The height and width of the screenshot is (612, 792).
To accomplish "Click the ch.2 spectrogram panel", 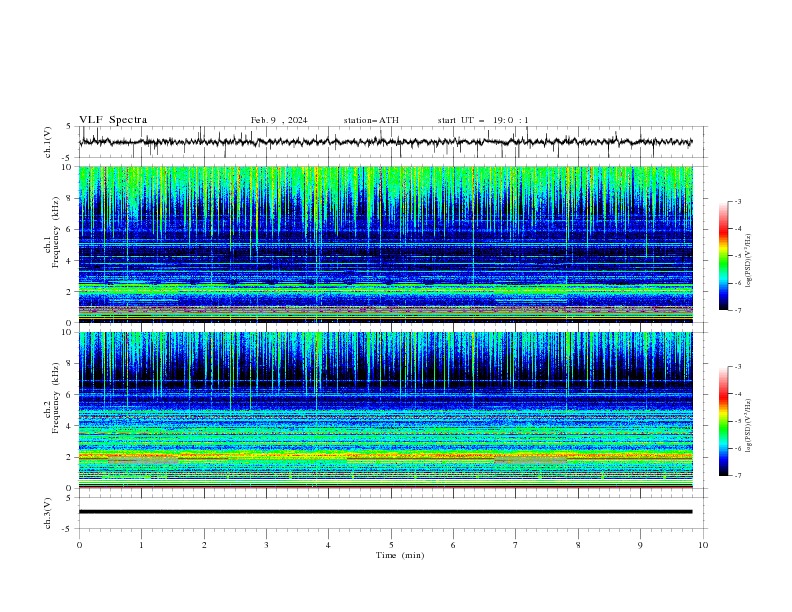I will pyautogui.click(x=385, y=410).
